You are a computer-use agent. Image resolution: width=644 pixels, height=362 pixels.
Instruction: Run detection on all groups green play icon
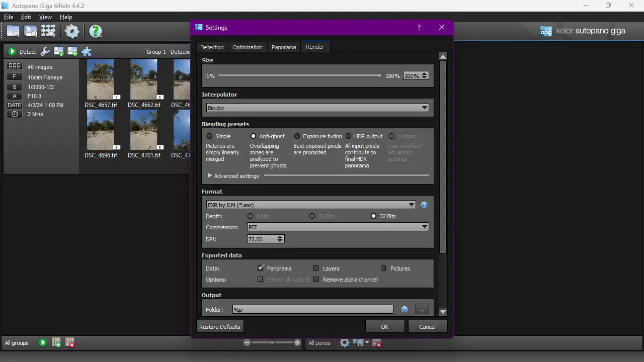tap(43, 343)
